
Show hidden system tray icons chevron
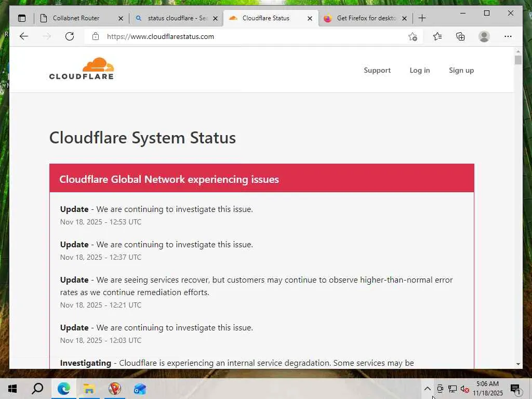pos(428,389)
